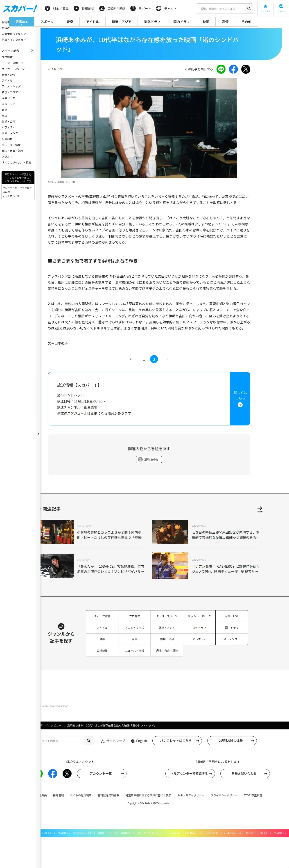Open STOP!不正視聴 footer link

click(253, 795)
